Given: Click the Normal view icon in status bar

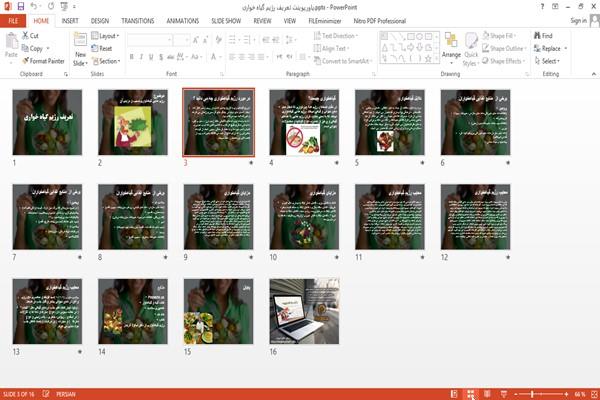Looking at the screenshot, I should [454, 394].
